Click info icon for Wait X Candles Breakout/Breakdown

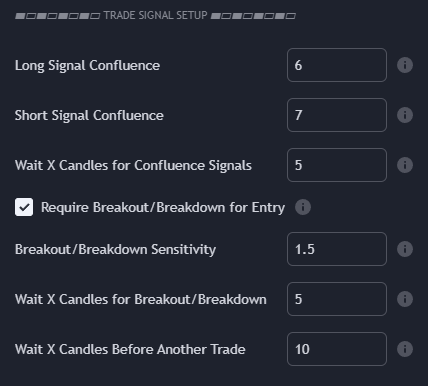pyautogui.click(x=405, y=299)
